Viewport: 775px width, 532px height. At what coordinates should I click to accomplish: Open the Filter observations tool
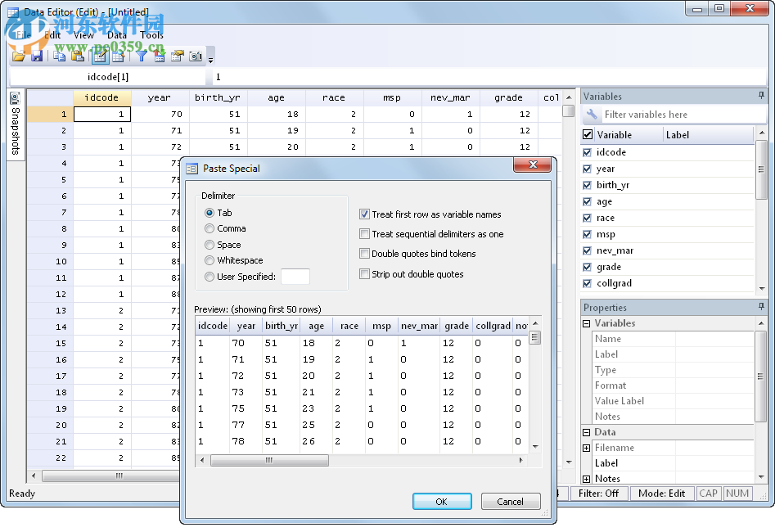(x=141, y=56)
